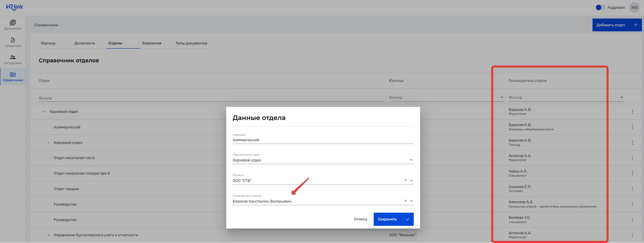The width and height of the screenshot is (644, 243).
Task: Click the Добавить отдел button
Action: tap(617, 25)
